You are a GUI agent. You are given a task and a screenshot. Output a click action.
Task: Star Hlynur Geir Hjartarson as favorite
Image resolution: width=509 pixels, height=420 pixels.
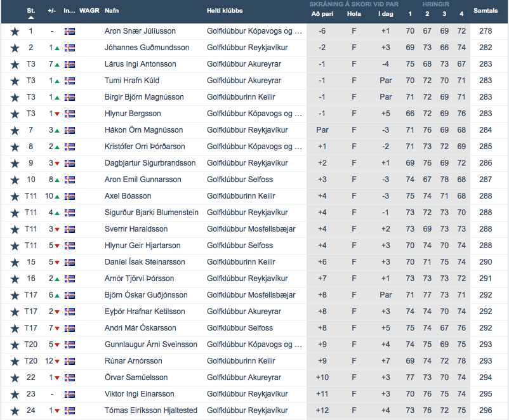[x=15, y=246]
